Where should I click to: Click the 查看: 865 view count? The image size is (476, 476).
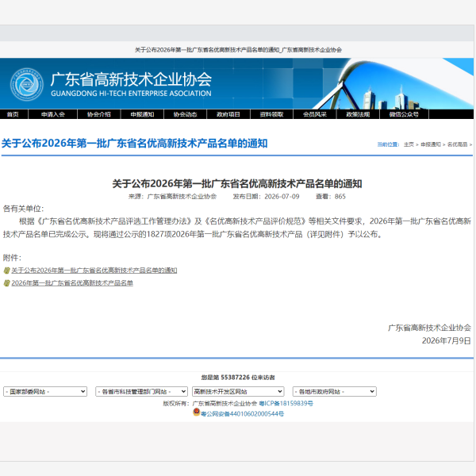tap(331, 197)
